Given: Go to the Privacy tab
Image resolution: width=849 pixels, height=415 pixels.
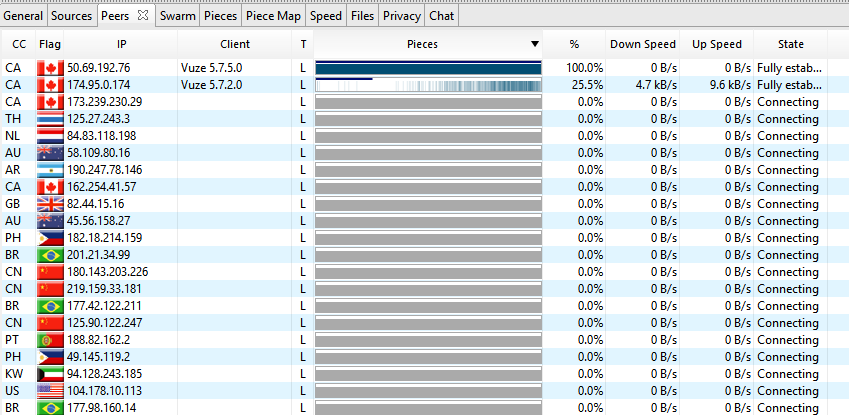Looking at the screenshot, I should [x=401, y=16].
